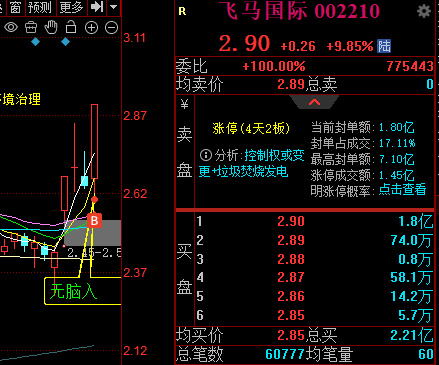Click the 总卖 value 0
This screenshot has height=365, width=439.
pyautogui.click(x=430, y=84)
